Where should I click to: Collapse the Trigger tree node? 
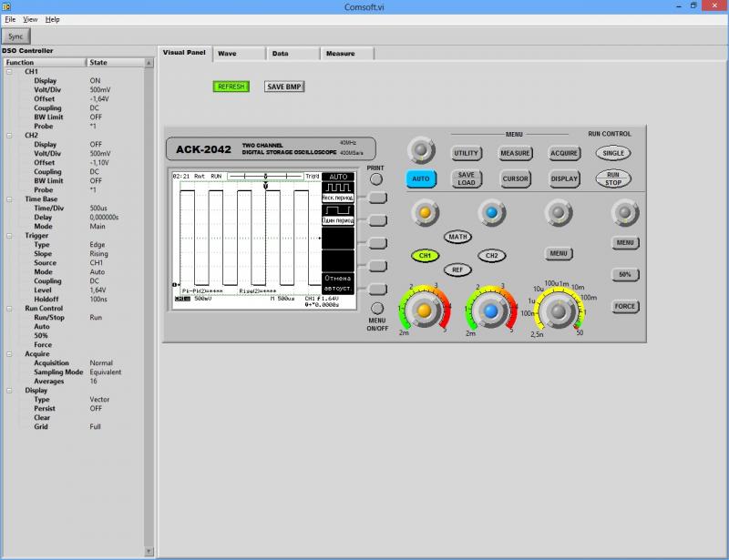pyautogui.click(x=9, y=236)
